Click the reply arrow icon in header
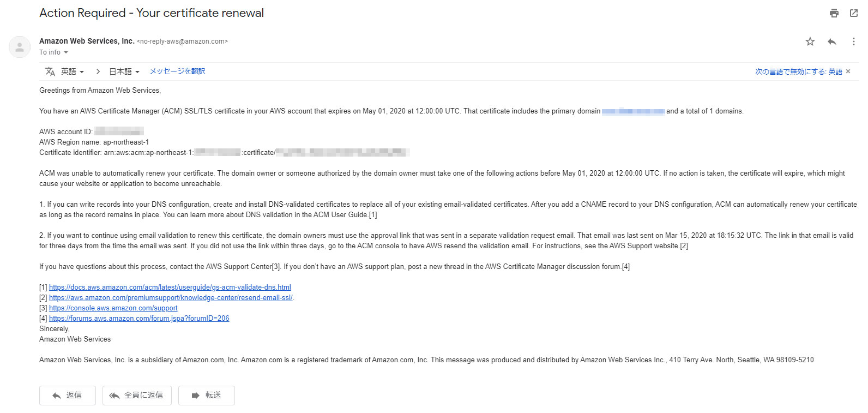This screenshot has width=868, height=413. pyautogui.click(x=832, y=41)
